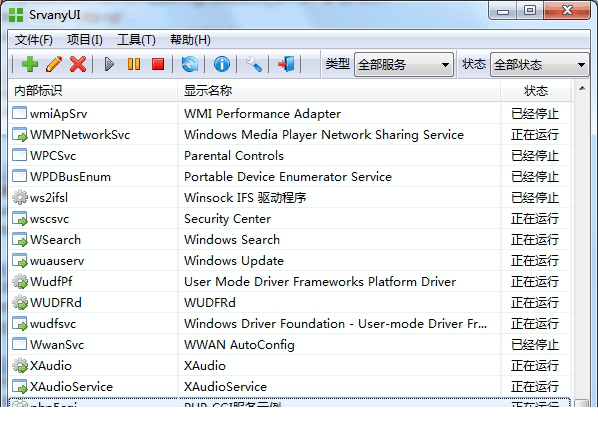Click the window icon beside WPDBusEnum
This screenshot has width=598, height=423.
tap(19, 176)
